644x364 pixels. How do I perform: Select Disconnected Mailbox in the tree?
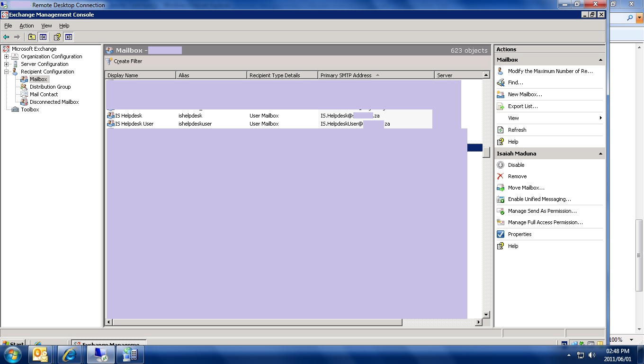pyautogui.click(x=54, y=102)
